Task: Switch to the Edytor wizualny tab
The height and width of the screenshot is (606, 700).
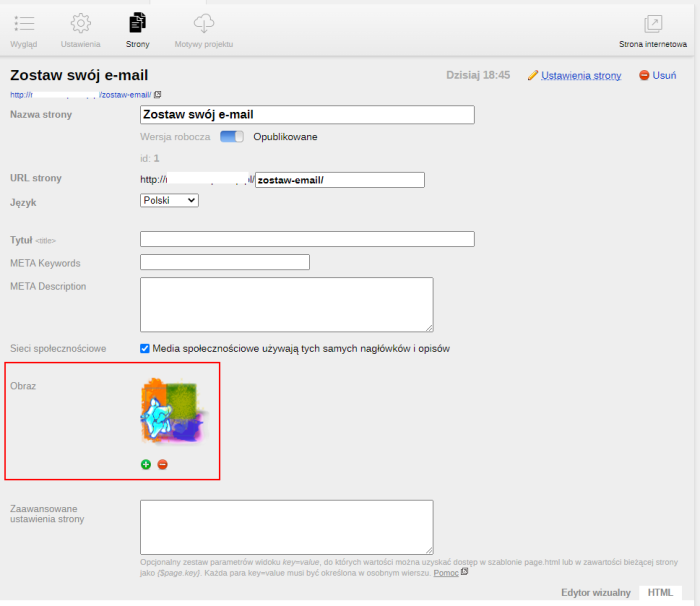Action: 595,592
